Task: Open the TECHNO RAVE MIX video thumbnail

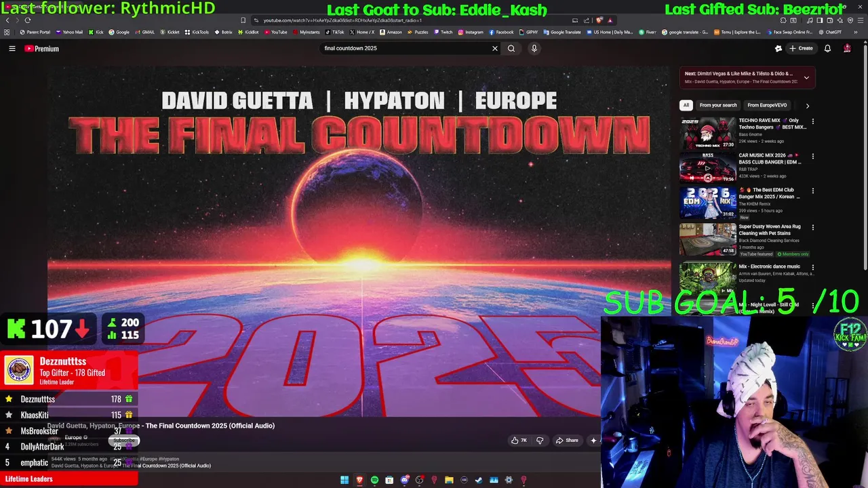Action: point(708,134)
